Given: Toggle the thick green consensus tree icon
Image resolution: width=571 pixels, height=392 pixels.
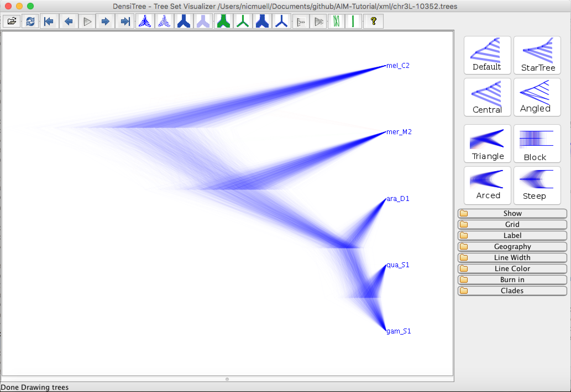Looking at the screenshot, I should tap(223, 21).
